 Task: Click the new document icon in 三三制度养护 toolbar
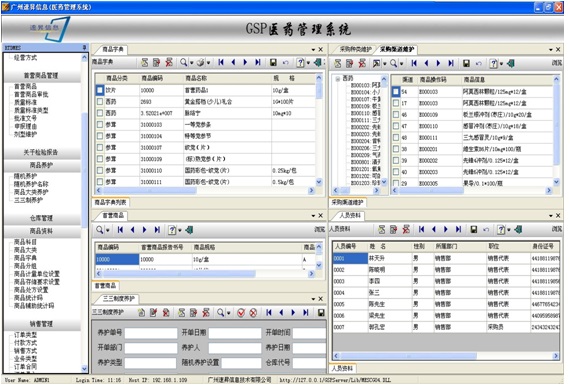[141, 313]
